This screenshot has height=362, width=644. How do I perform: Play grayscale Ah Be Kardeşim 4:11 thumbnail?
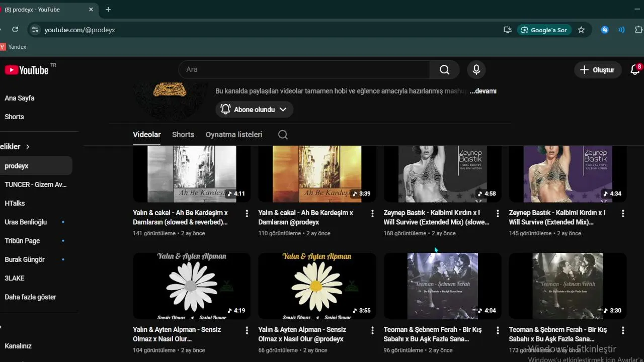coord(192,174)
